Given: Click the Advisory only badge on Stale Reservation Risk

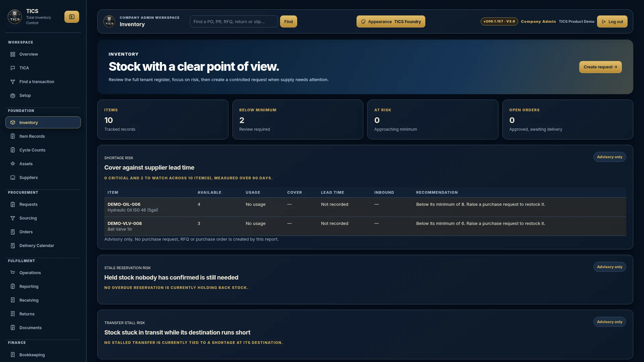Looking at the screenshot, I should coord(609,267).
